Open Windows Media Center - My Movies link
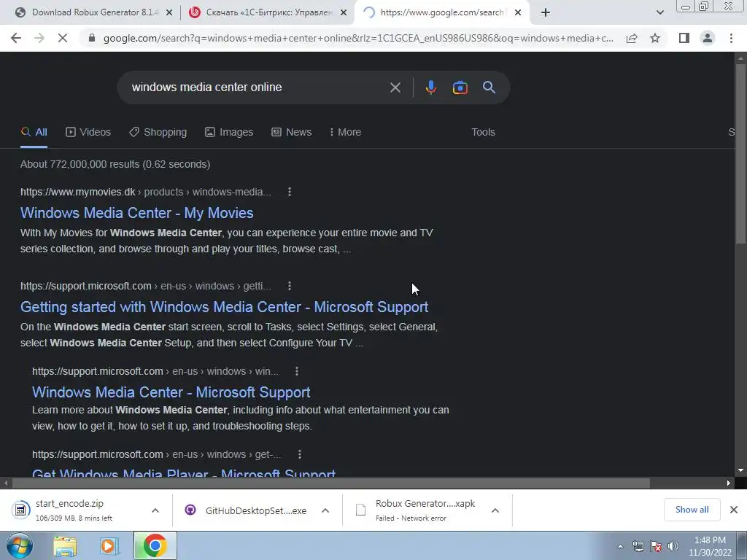Screen dimensions: 747x560 (136, 213)
